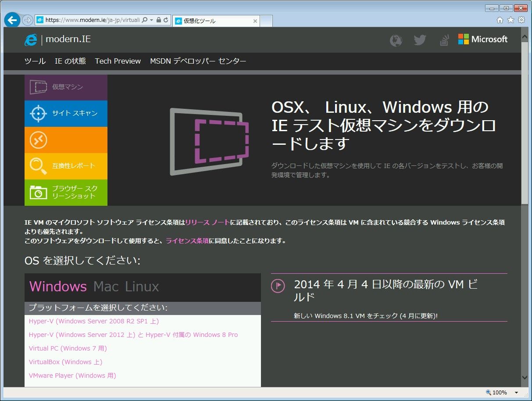532x401 pixels.
Task: Click the orange remote-connection tile
Action: point(66,140)
